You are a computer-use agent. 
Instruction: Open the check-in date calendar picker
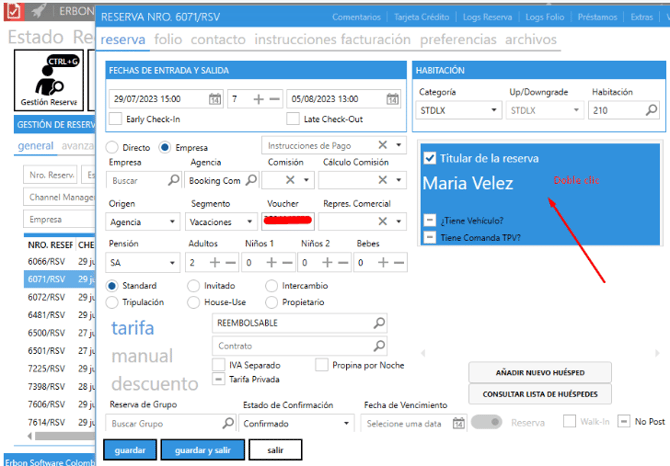(x=214, y=99)
